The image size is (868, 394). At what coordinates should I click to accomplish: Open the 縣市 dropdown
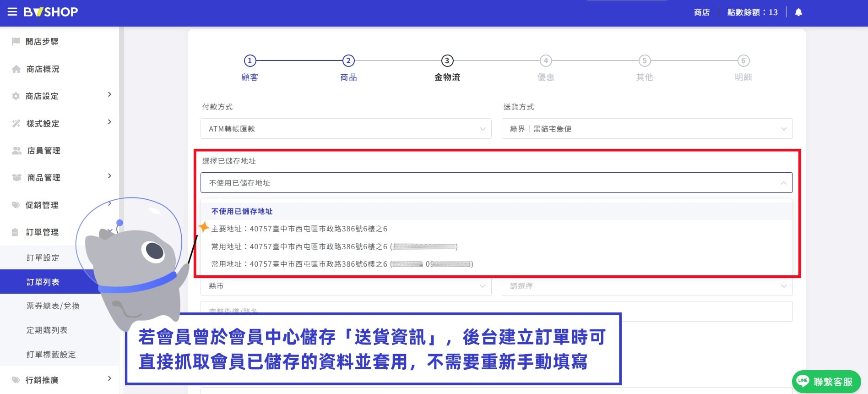pyautogui.click(x=346, y=286)
